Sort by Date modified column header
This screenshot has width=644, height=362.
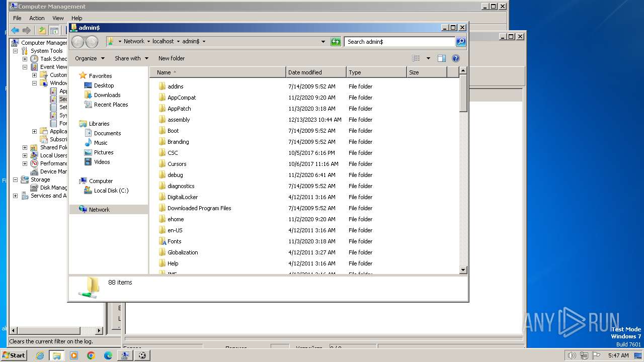pyautogui.click(x=316, y=72)
